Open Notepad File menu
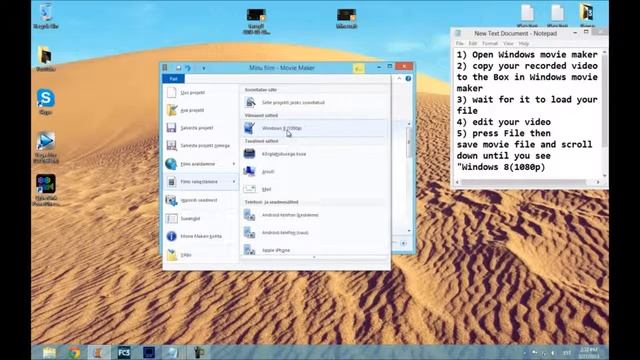 460,43
